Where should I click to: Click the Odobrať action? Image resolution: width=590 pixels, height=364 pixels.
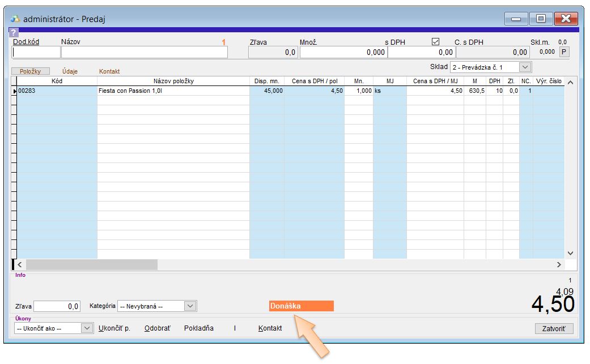(157, 328)
